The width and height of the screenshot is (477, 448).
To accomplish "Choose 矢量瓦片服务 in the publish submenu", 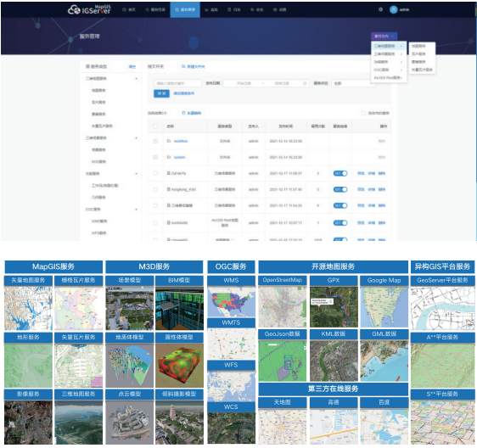I will coord(422,70).
